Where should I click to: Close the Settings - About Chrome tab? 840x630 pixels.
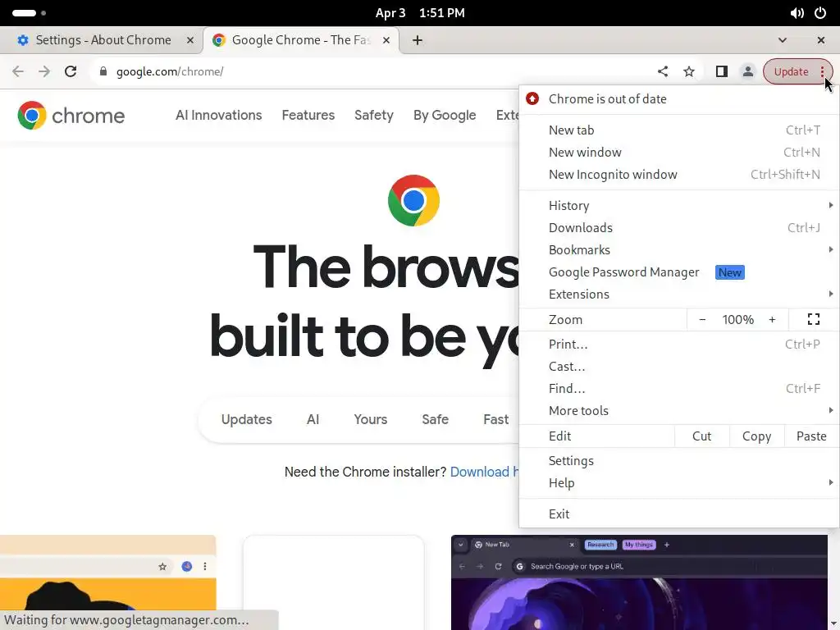tap(190, 40)
